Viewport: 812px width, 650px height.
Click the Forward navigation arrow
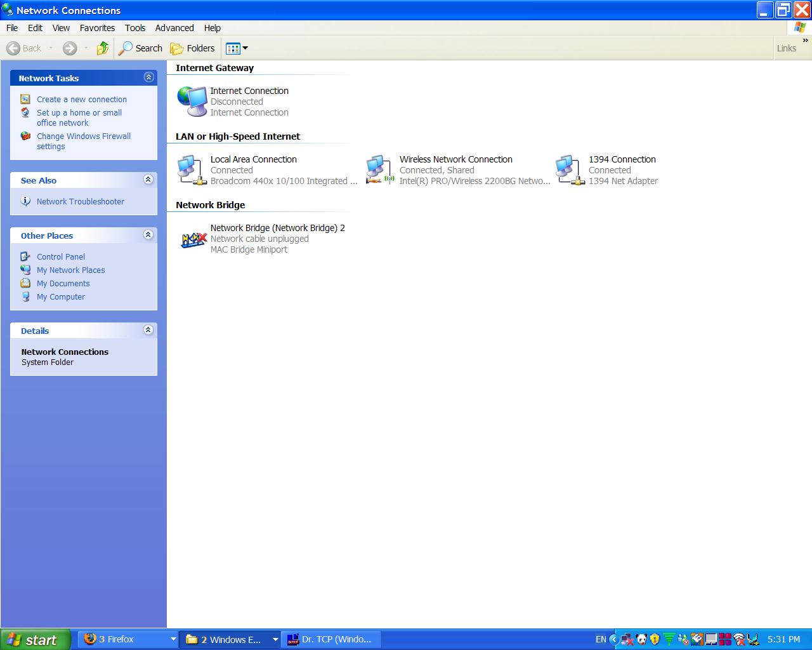[70, 48]
